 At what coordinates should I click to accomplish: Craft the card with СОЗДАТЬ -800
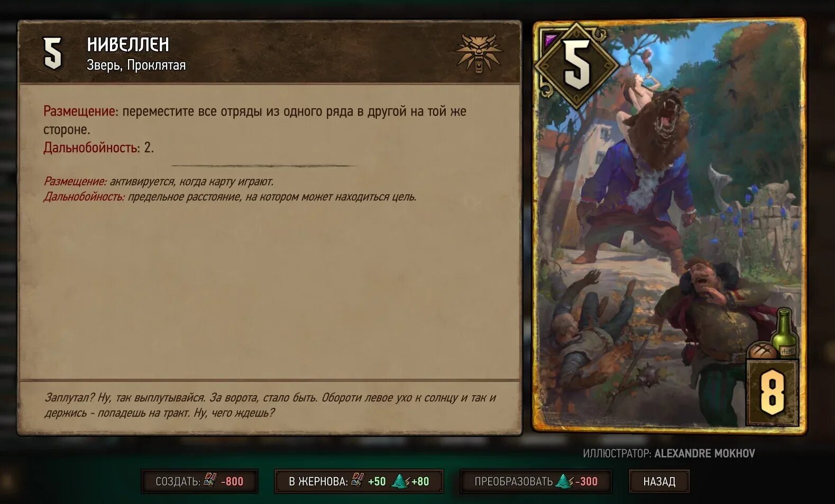click(199, 481)
